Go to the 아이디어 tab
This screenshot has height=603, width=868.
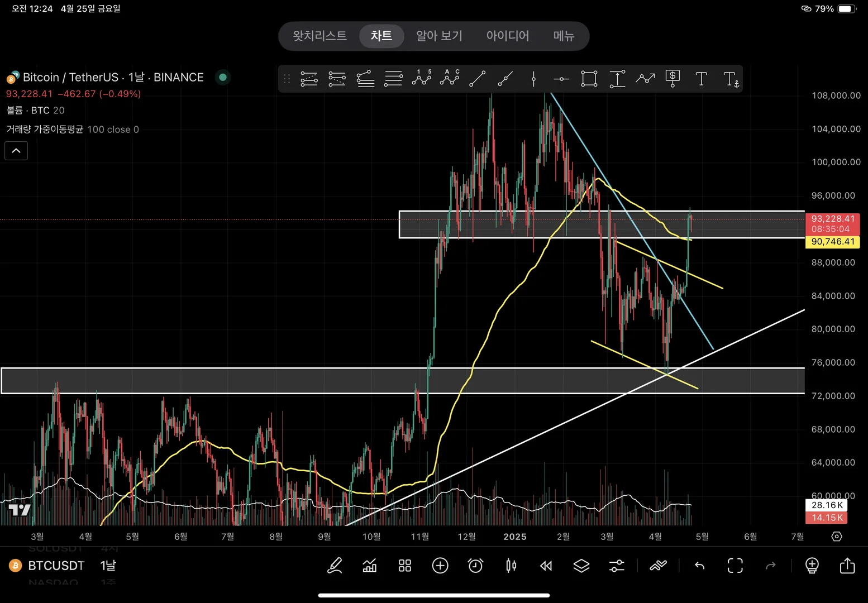point(508,36)
